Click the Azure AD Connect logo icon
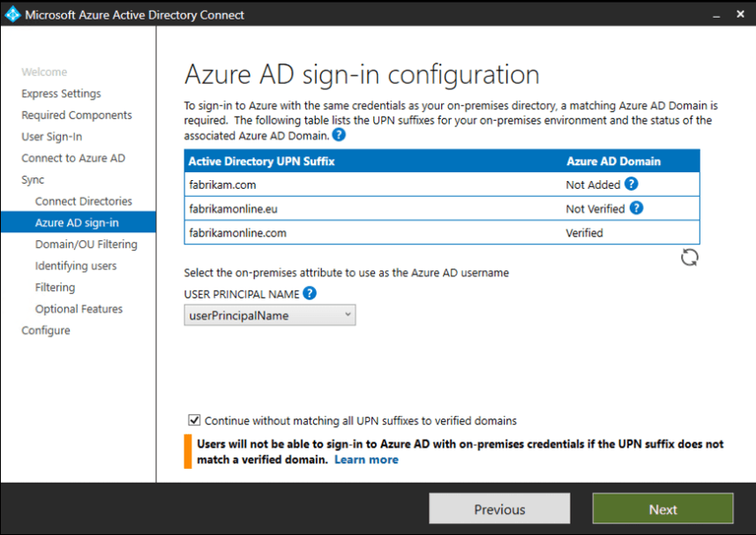The height and width of the screenshot is (535, 756). pos(12,14)
